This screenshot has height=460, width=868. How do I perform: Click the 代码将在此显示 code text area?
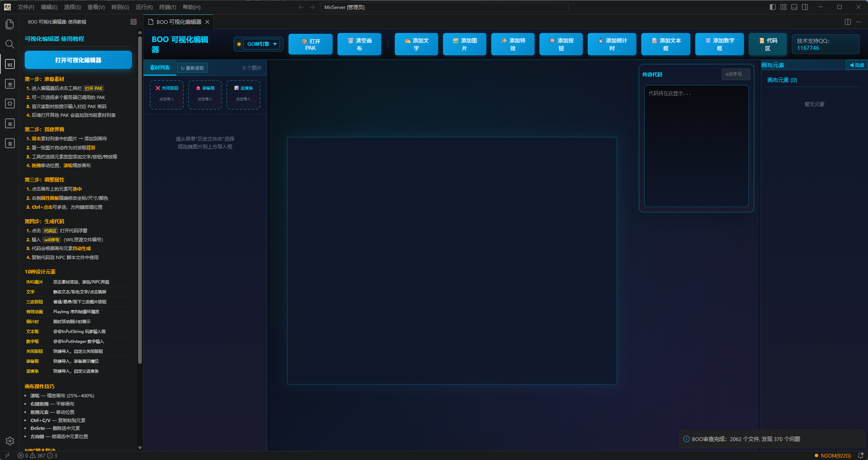pos(697,146)
